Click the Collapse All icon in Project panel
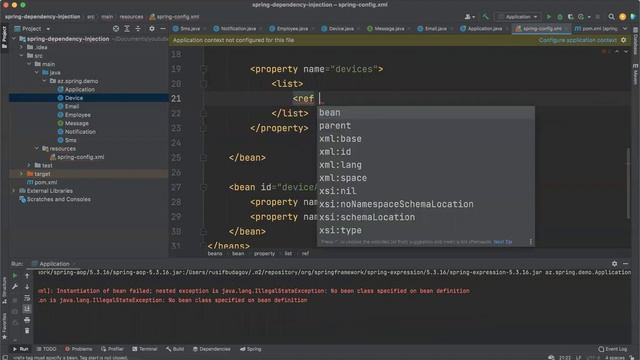Viewport: 640px width, 360px height. 138,29
